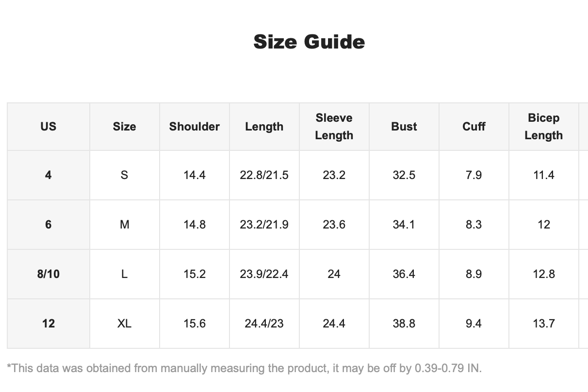588x392 pixels.
Task: Click length value 22.8/21.5
Action: (264, 175)
